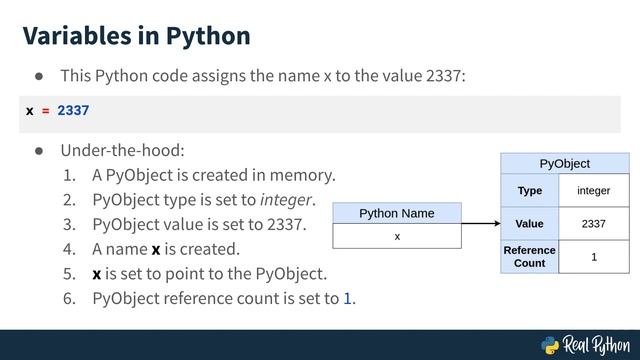640x360 pixels.
Task: Click the 'Type' label cell in PyObject table
Action: click(x=530, y=191)
